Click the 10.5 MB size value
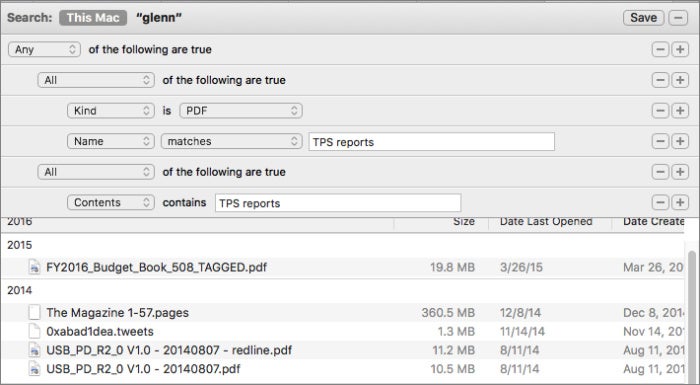The height and width of the screenshot is (385, 700). pyautogui.click(x=453, y=369)
